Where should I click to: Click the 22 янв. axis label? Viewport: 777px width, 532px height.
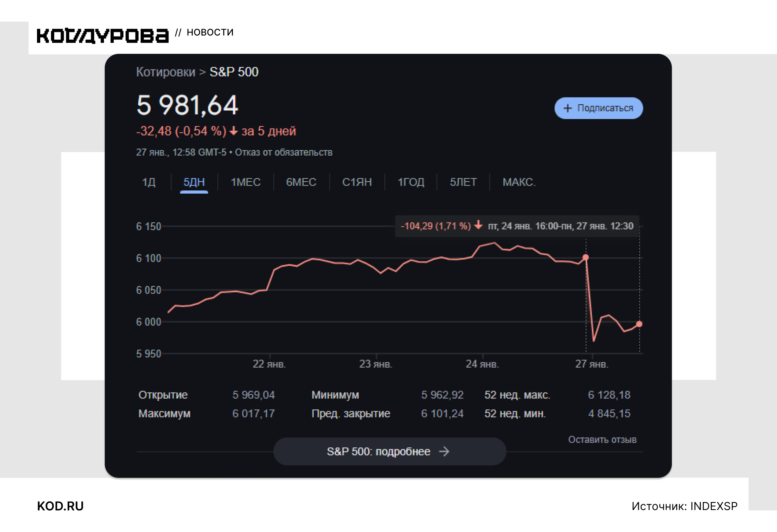tap(269, 364)
